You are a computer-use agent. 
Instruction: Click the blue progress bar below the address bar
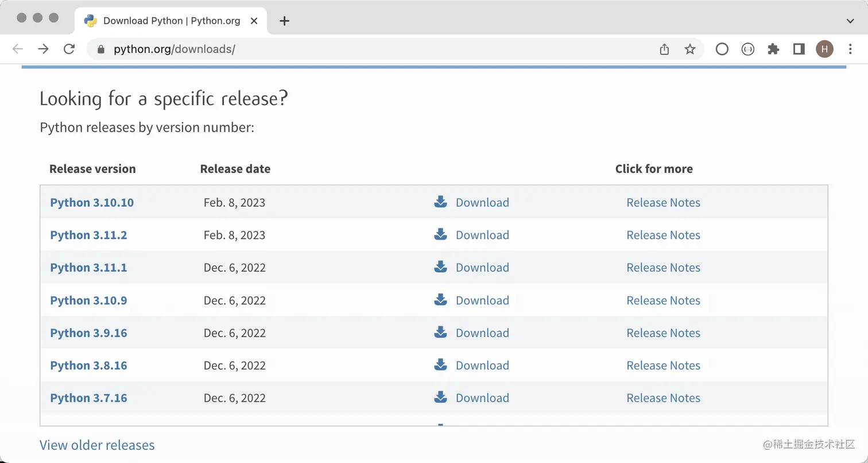pos(434,67)
